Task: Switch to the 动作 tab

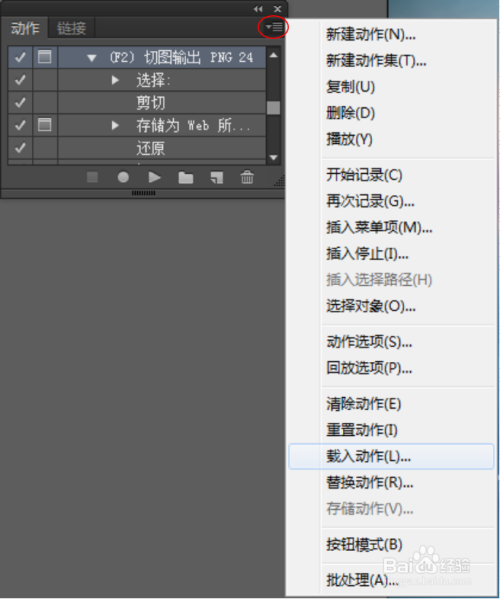Action: [x=25, y=28]
